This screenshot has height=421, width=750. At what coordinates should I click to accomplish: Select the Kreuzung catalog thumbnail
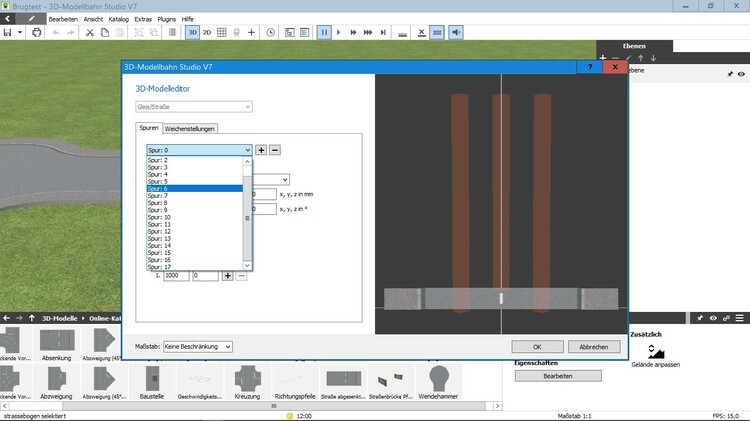pyautogui.click(x=247, y=382)
